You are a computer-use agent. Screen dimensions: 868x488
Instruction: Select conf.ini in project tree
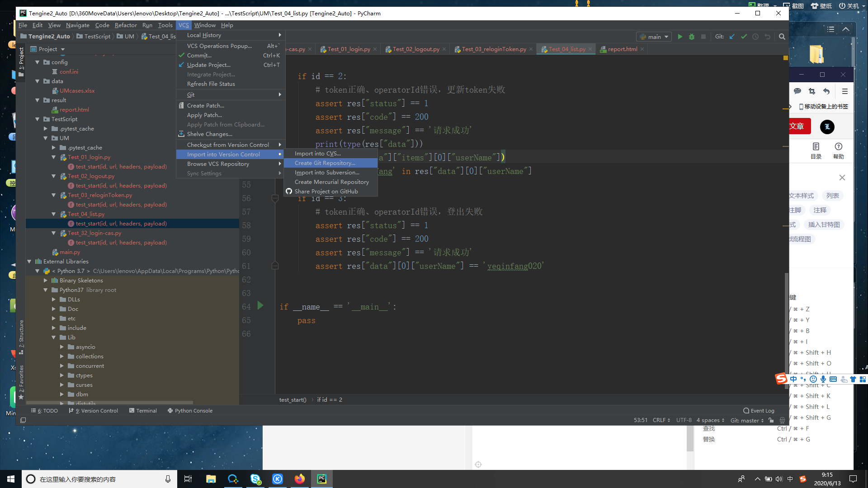(x=69, y=72)
